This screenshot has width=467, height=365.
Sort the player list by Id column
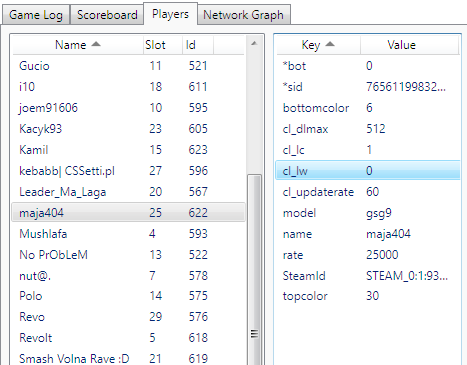[198, 45]
